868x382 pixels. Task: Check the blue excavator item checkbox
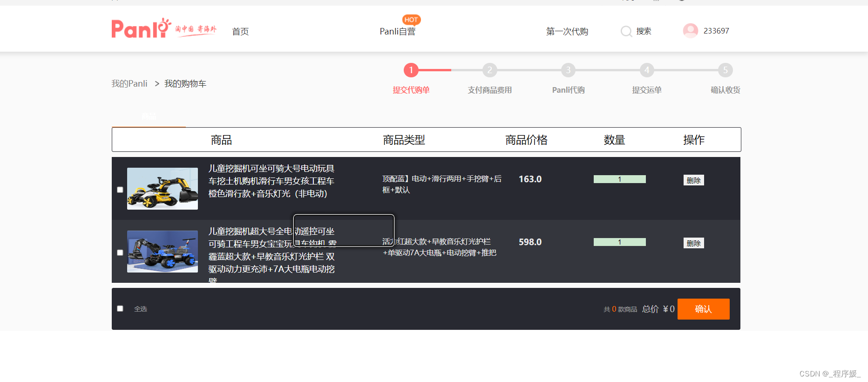pos(120,252)
